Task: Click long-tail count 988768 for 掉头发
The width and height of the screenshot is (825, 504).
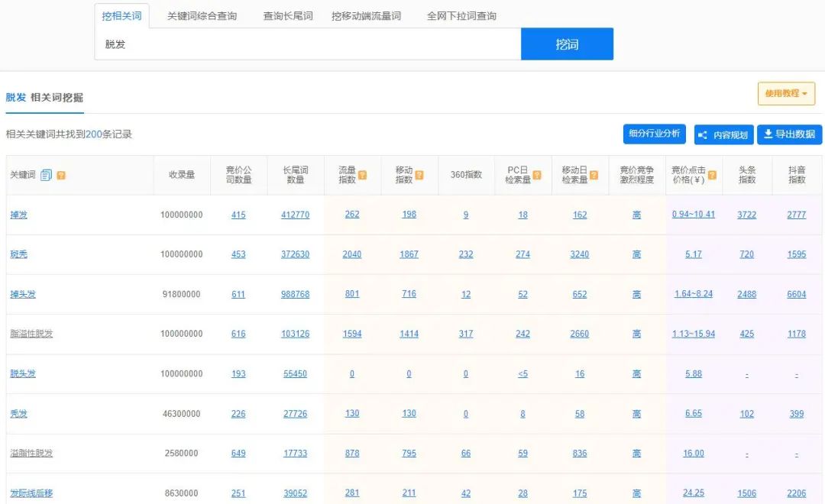Action: pos(295,294)
